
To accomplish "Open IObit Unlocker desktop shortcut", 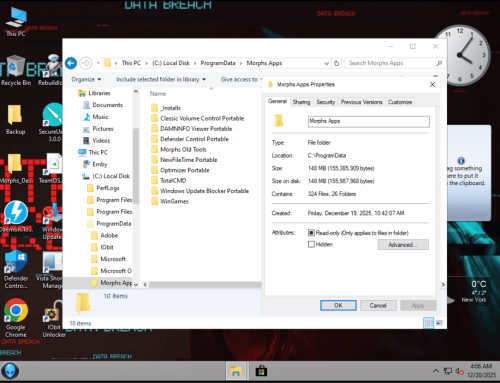I will [53, 318].
